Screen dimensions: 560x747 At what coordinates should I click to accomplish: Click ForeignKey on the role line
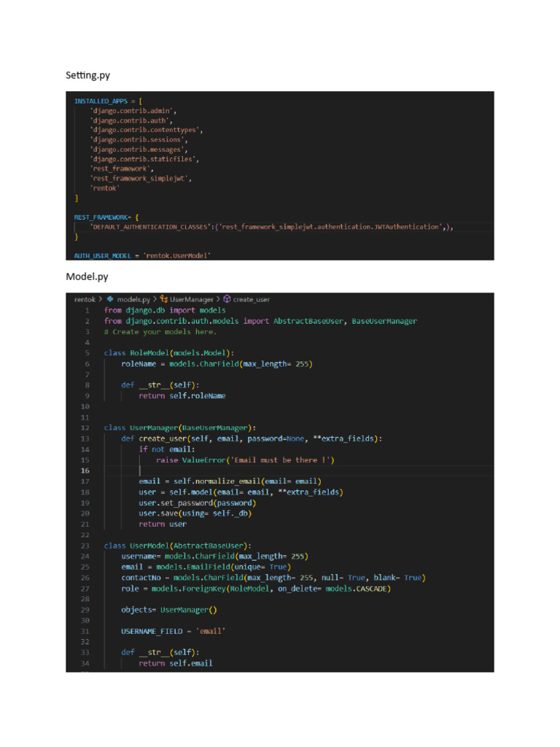click(x=204, y=589)
